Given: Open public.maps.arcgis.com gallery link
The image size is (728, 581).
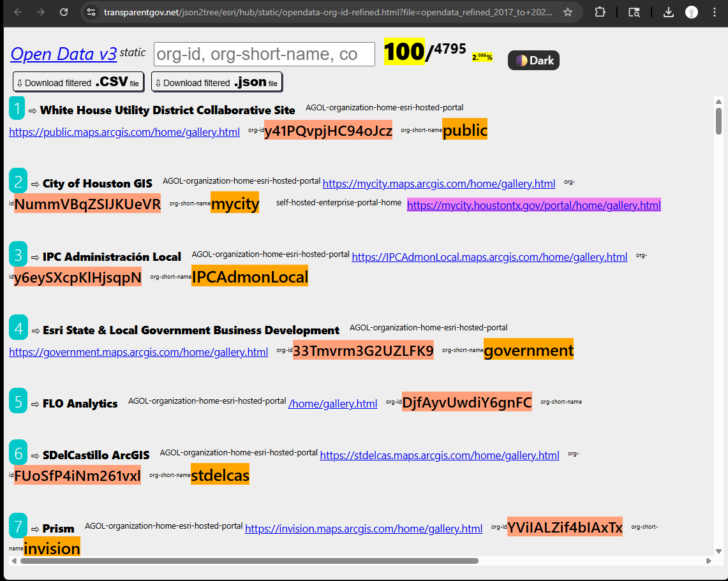Looking at the screenshot, I should (x=124, y=132).
